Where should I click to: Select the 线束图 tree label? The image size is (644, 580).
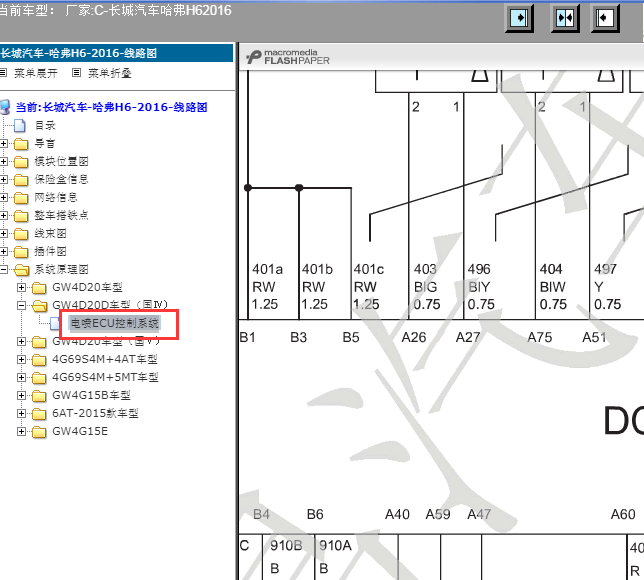50,234
